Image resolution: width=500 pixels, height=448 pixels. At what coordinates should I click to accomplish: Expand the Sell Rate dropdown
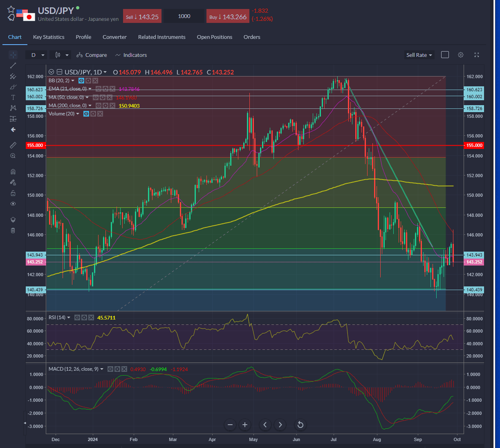(419, 55)
